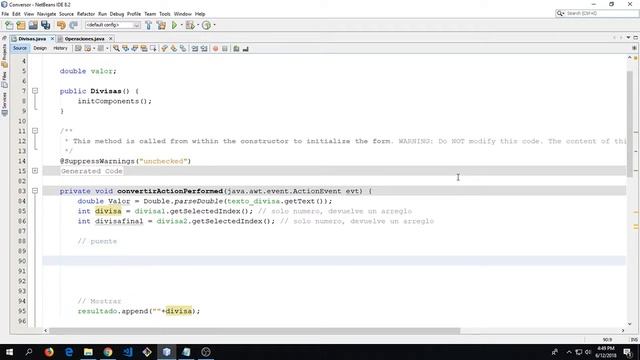Show the opened documents list arrow

(x=629, y=38)
